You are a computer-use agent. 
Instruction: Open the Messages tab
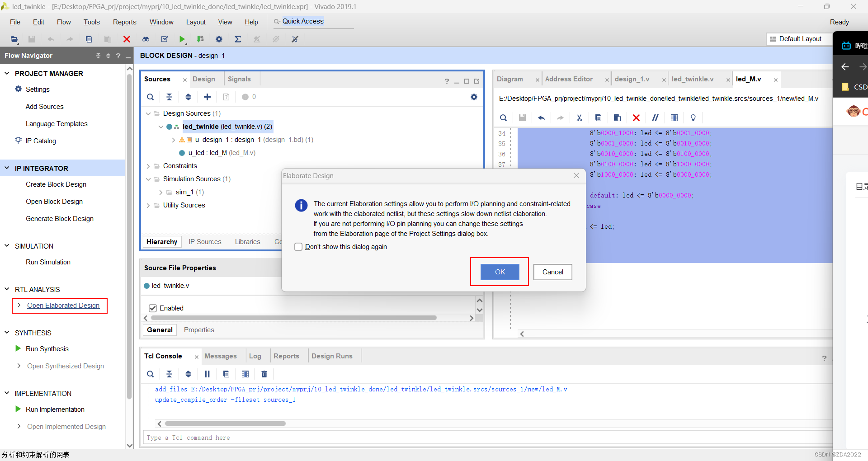(x=221, y=356)
